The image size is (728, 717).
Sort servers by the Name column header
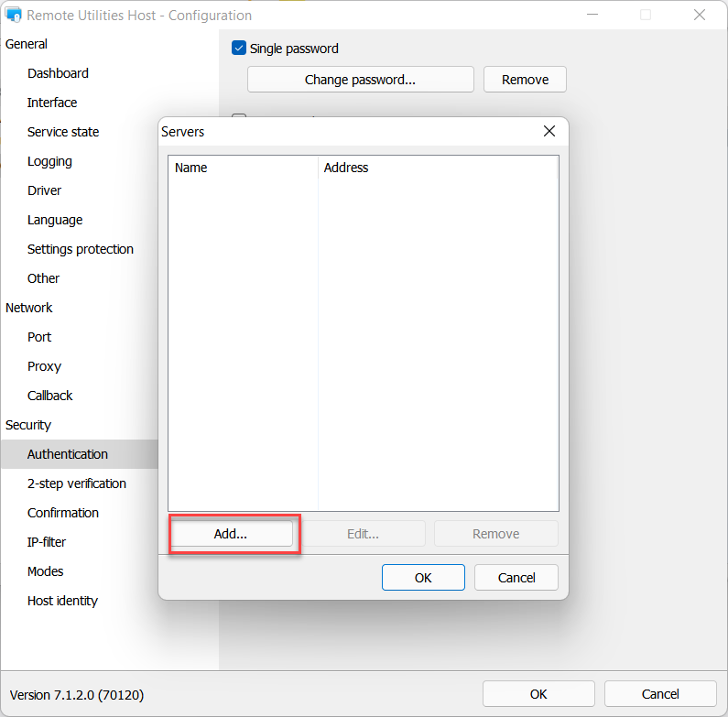click(243, 168)
